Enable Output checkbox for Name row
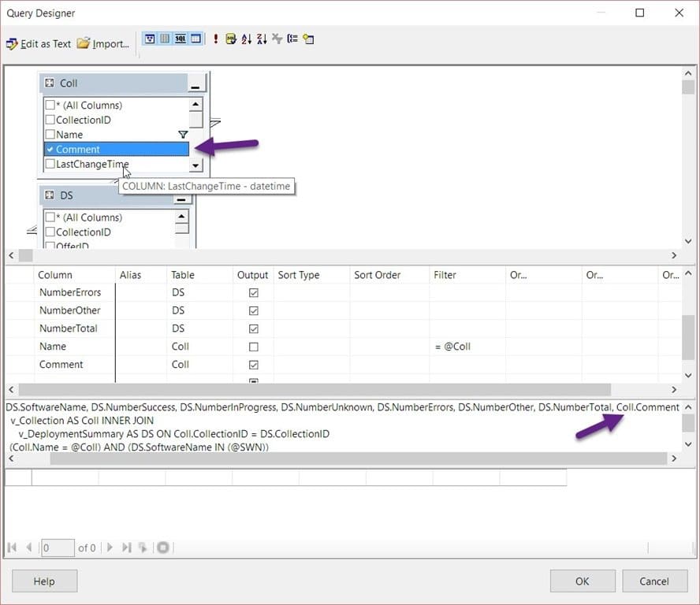This screenshot has height=605, width=700. [x=254, y=347]
